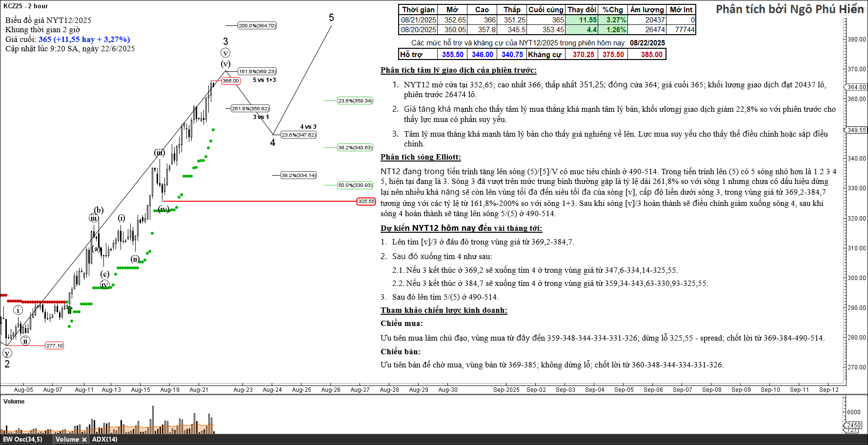Click the green up arrow buy signal
The image size is (868, 445).
pos(69,309)
